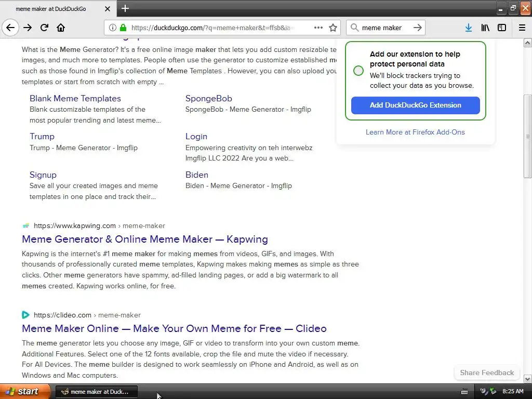Close the meme maker DuckDuckGo tab
Image resolution: width=532 pixels, height=399 pixels.
107,9
